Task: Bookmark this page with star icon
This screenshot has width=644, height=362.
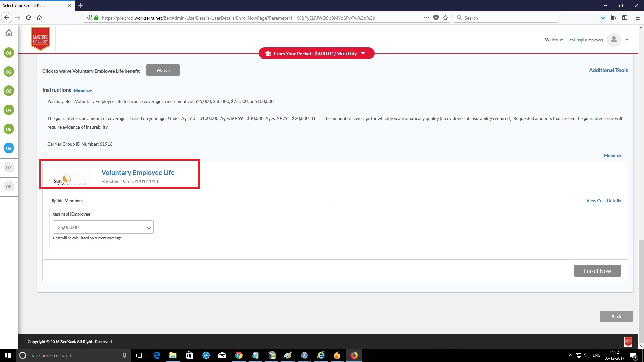Action: pyautogui.click(x=445, y=18)
